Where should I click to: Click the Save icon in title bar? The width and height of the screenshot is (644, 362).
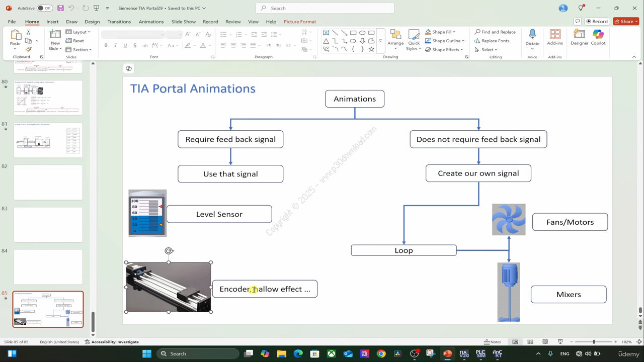[60, 8]
